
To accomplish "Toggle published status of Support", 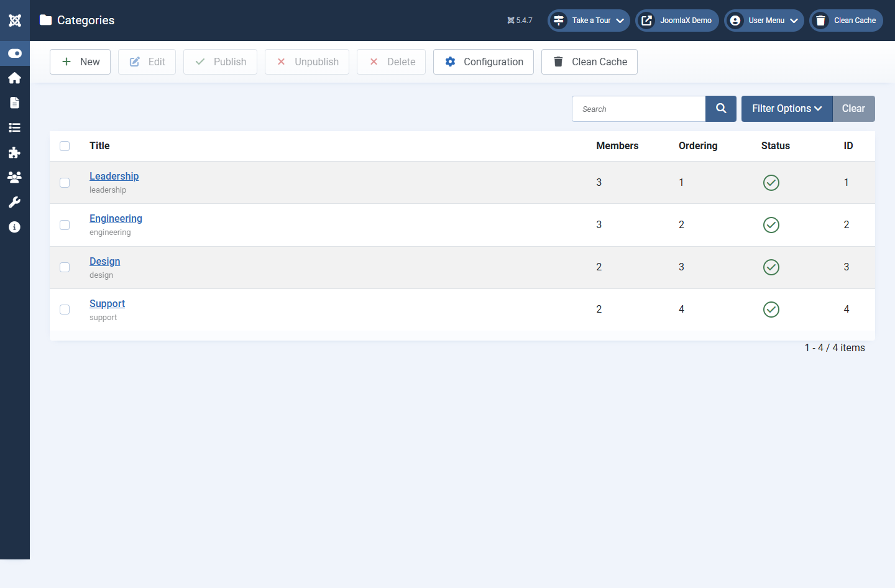I will click(x=771, y=310).
